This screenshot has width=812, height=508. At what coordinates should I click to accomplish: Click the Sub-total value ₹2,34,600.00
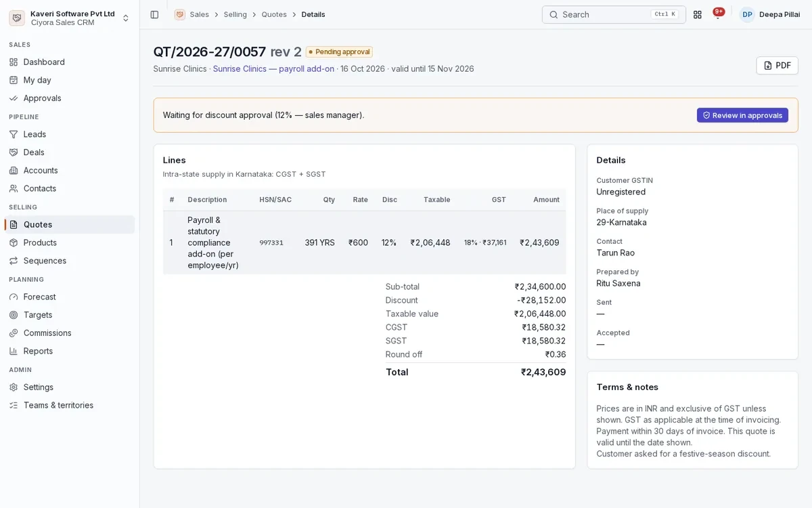pos(540,287)
